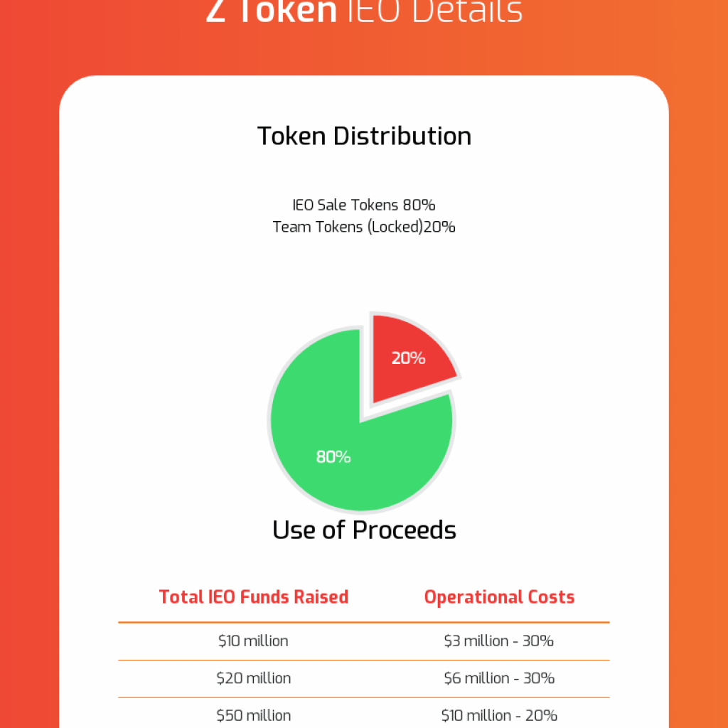Click the 20% label on the pie chart
The height and width of the screenshot is (728, 728).
pos(408,358)
